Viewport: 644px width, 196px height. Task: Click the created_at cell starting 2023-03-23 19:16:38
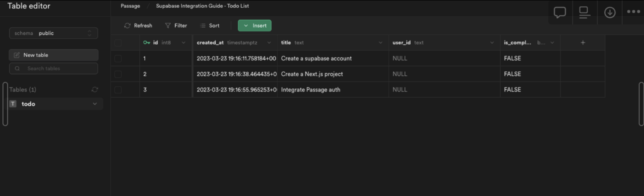[x=235, y=74]
